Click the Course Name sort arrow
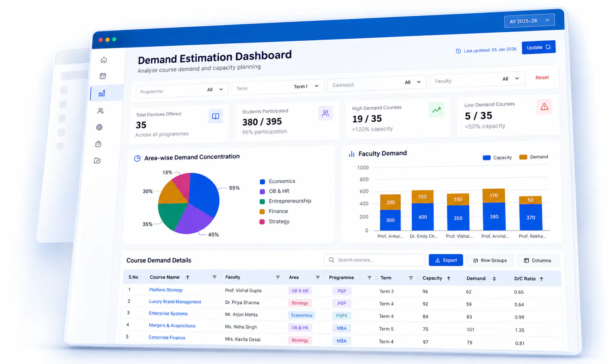The height and width of the screenshot is (364, 609). [188, 277]
